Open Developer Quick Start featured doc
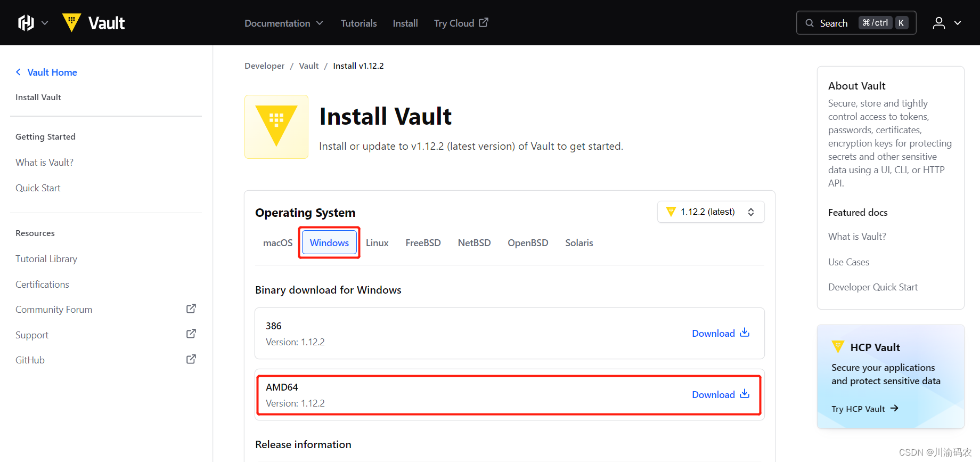The image size is (980, 462). (873, 287)
